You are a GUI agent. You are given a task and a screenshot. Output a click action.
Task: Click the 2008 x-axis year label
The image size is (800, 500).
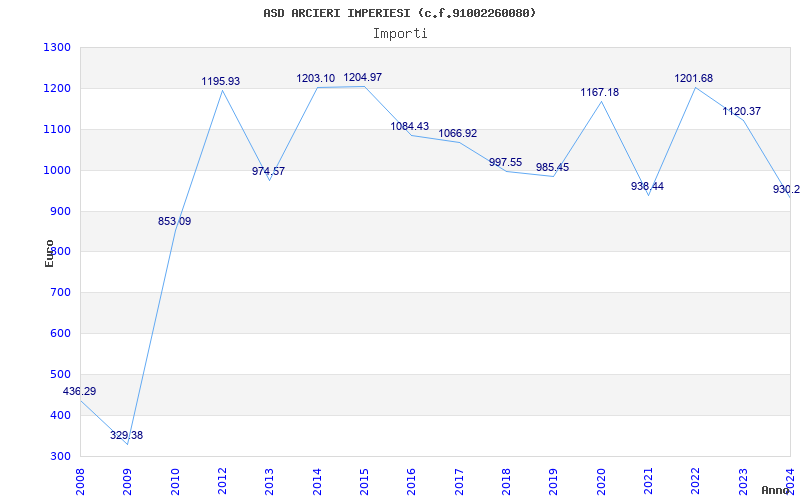[80, 481]
